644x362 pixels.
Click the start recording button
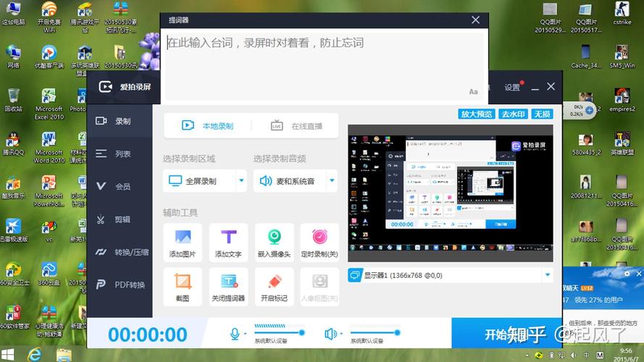pos(507,333)
